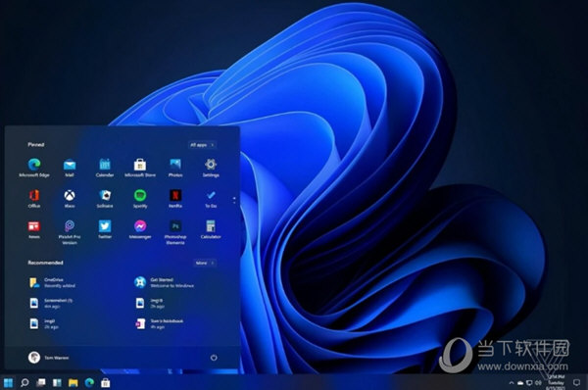Click the OneDrive cloud tray icon
Viewport: 588px width, 390px height.
point(520,383)
